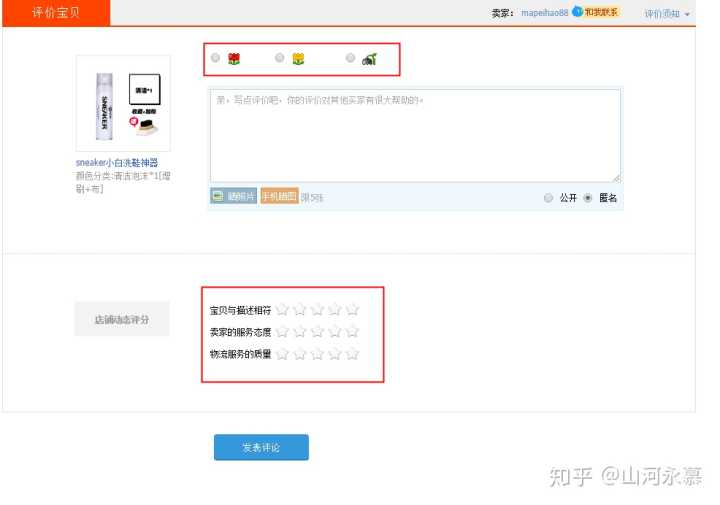Rate 宝贝与描述相符 three stars
This screenshot has width=720, height=505.
coord(317,310)
